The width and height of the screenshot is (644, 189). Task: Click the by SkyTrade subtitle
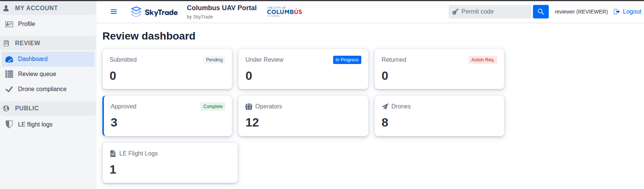tap(200, 17)
